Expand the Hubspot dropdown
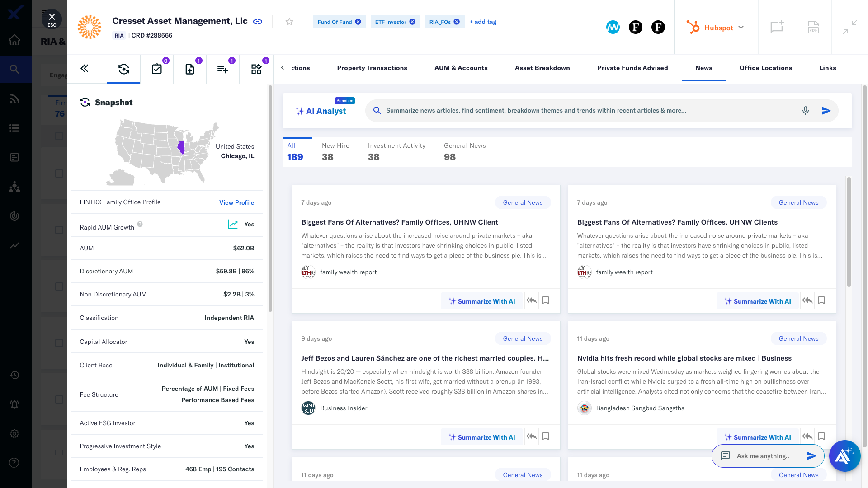The width and height of the screenshot is (868, 488). pos(715,28)
